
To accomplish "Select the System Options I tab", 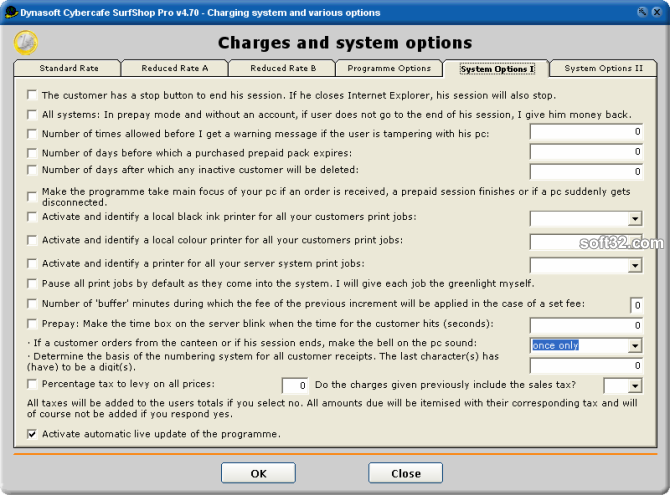I will coord(497,69).
